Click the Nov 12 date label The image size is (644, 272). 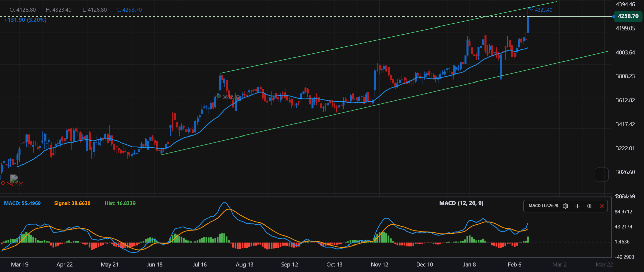(x=380, y=265)
